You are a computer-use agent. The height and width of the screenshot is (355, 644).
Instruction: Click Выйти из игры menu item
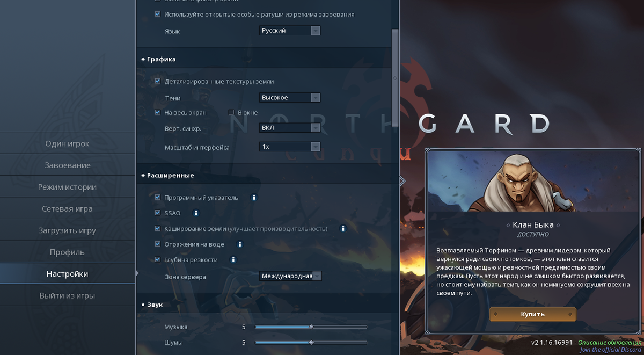68,295
